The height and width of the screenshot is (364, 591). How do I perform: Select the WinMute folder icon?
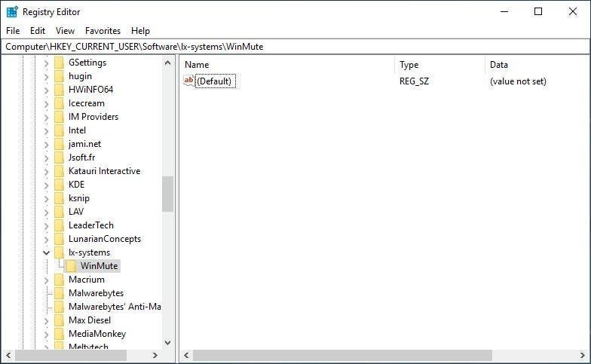click(x=71, y=266)
